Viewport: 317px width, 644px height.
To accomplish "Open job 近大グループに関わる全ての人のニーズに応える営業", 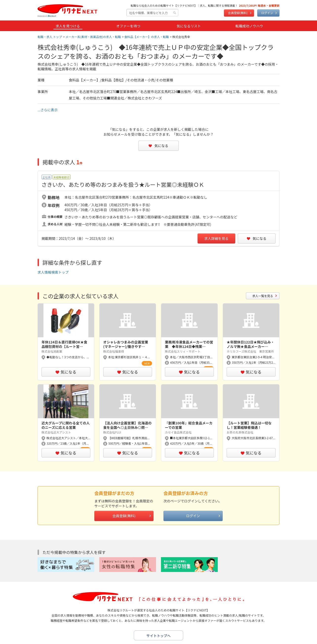I will tap(65, 425).
